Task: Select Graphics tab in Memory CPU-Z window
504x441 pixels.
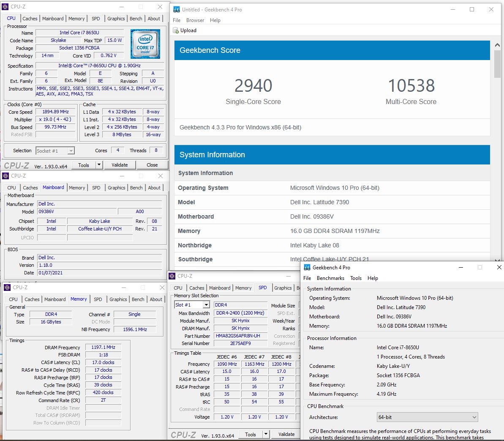Action: [x=118, y=299]
